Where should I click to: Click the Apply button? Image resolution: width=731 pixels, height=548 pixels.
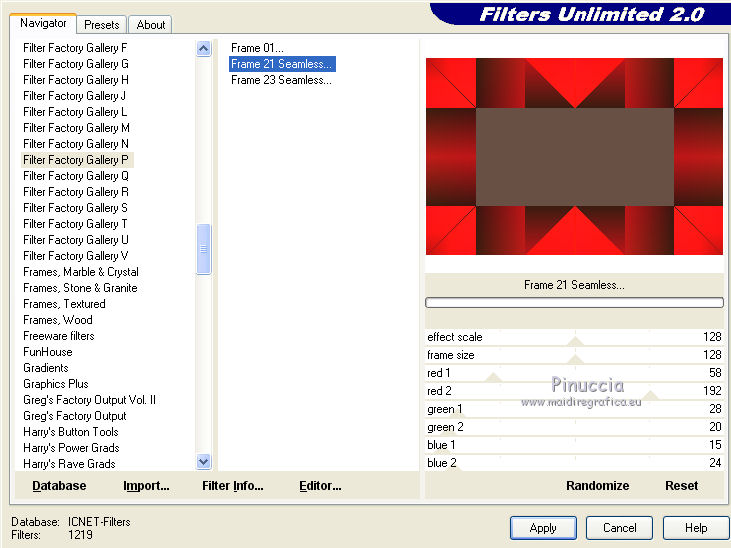point(543,528)
